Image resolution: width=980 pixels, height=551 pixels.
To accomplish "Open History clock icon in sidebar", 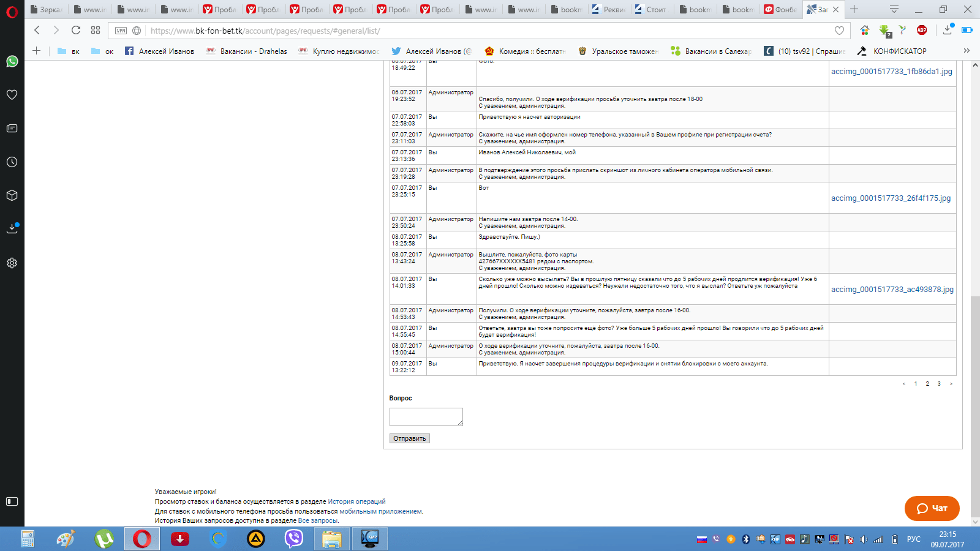I will pos(12,162).
